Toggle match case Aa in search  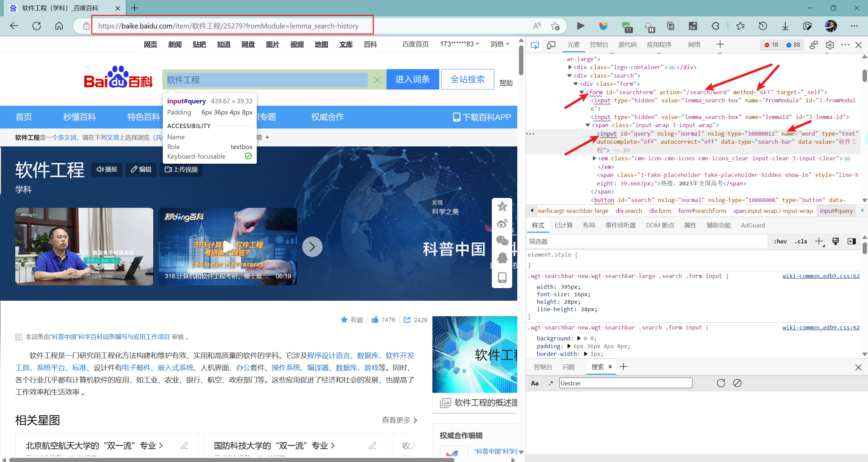click(x=535, y=383)
